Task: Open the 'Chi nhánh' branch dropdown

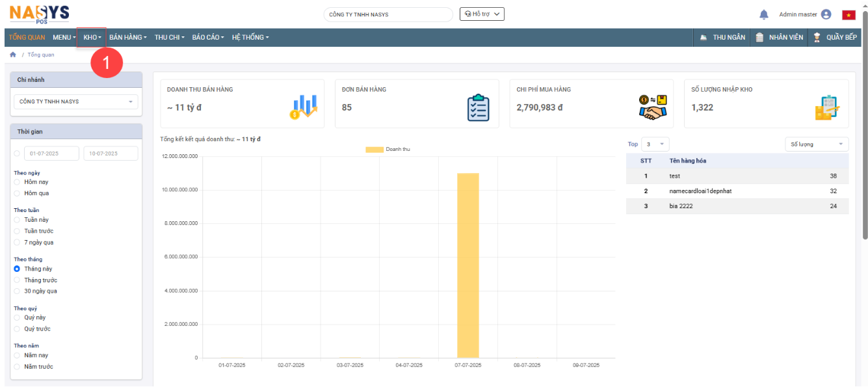Action: [76, 101]
